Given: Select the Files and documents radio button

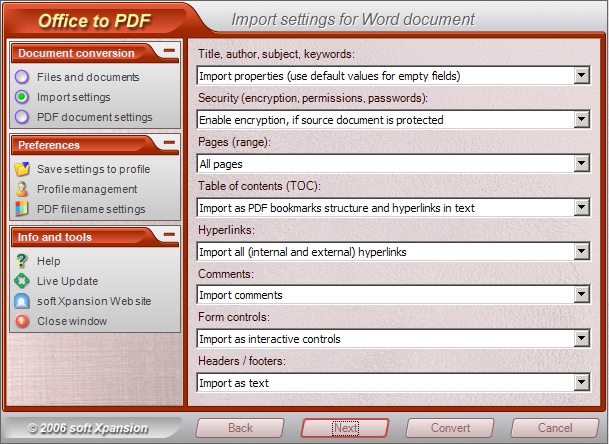Looking at the screenshot, I should click(23, 77).
